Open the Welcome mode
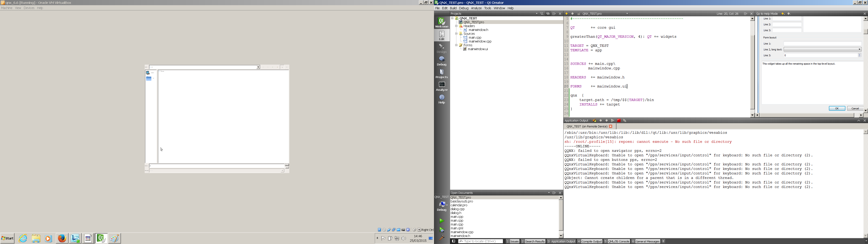 click(441, 23)
